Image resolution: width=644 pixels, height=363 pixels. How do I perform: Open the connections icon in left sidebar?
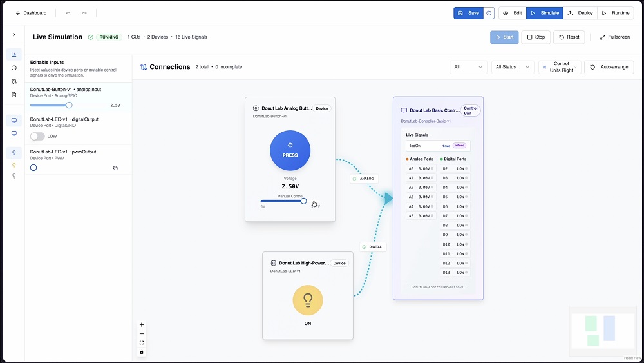14,81
